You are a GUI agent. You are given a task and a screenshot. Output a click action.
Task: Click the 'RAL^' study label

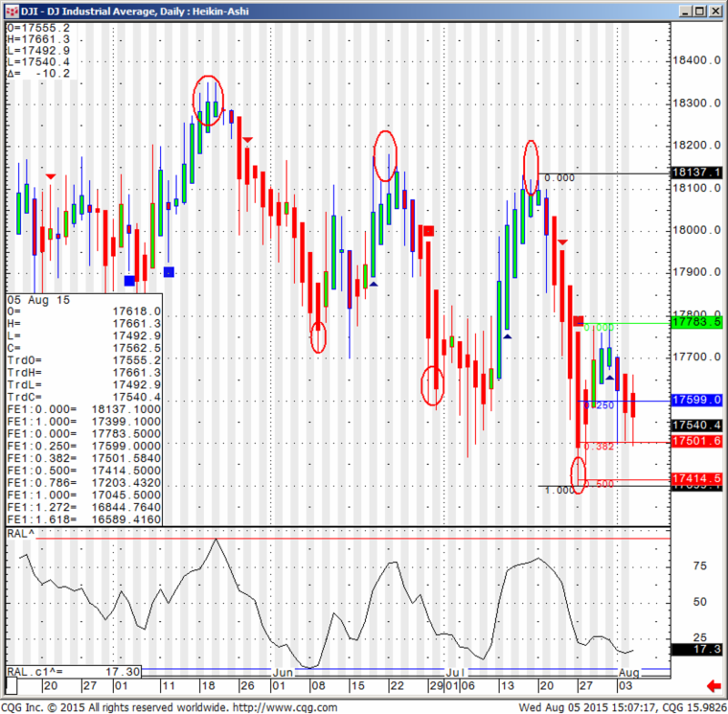click(21, 534)
